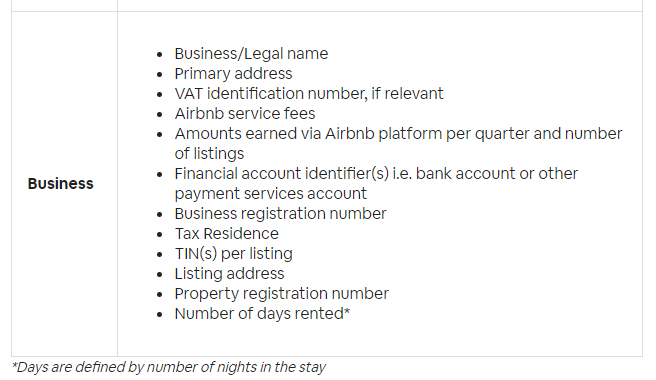Viewport: 656px width, 380px height.
Task: Click the Listing address item
Action: click(x=229, y=274)
